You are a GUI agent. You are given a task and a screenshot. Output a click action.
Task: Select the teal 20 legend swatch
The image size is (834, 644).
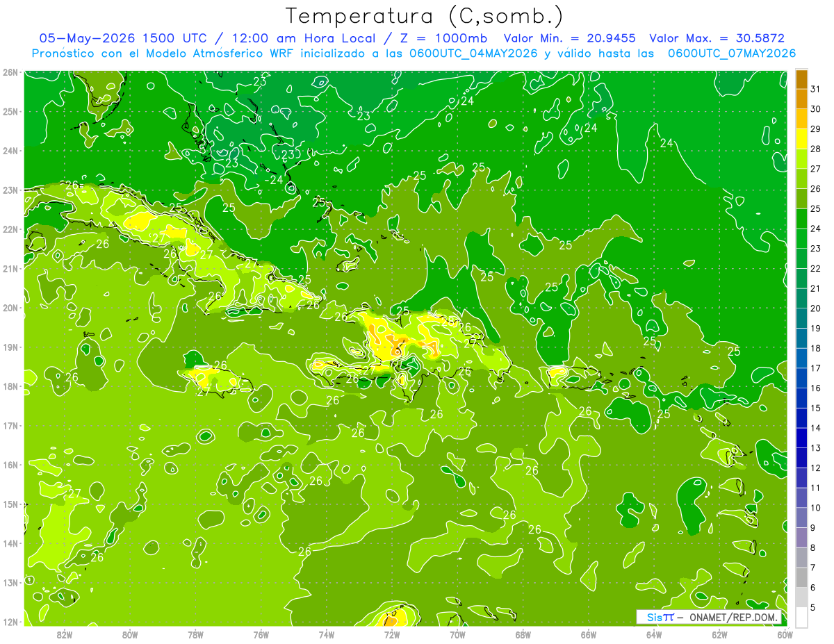(801, 298)
